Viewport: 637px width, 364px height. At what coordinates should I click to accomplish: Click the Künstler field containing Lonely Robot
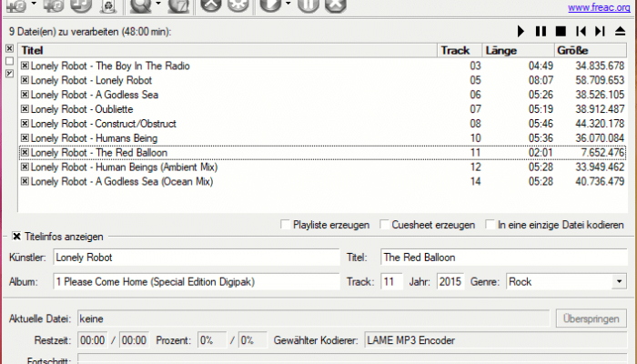point(197,258)
